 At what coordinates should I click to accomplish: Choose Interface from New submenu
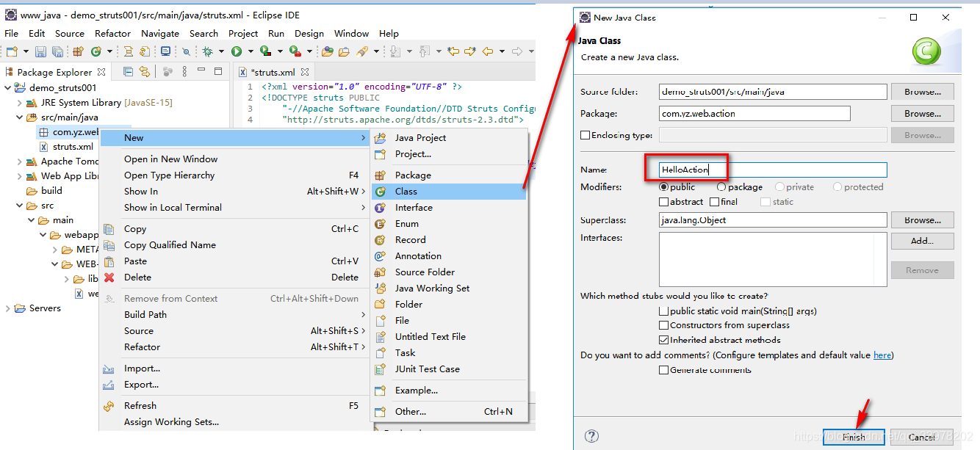pyautogui.click(x=448, y=208)
